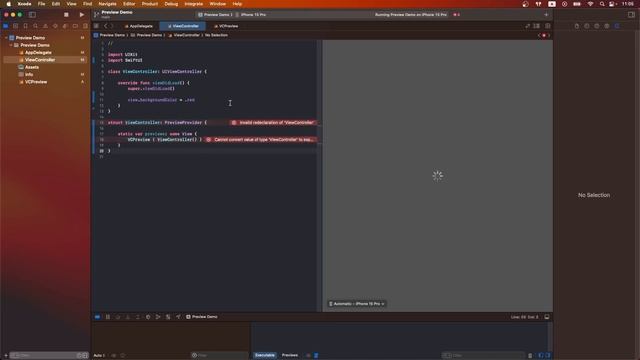This screenshot has height=360, width=640.
Task: Open the Issue navigator warning icon
Action: 45,26
